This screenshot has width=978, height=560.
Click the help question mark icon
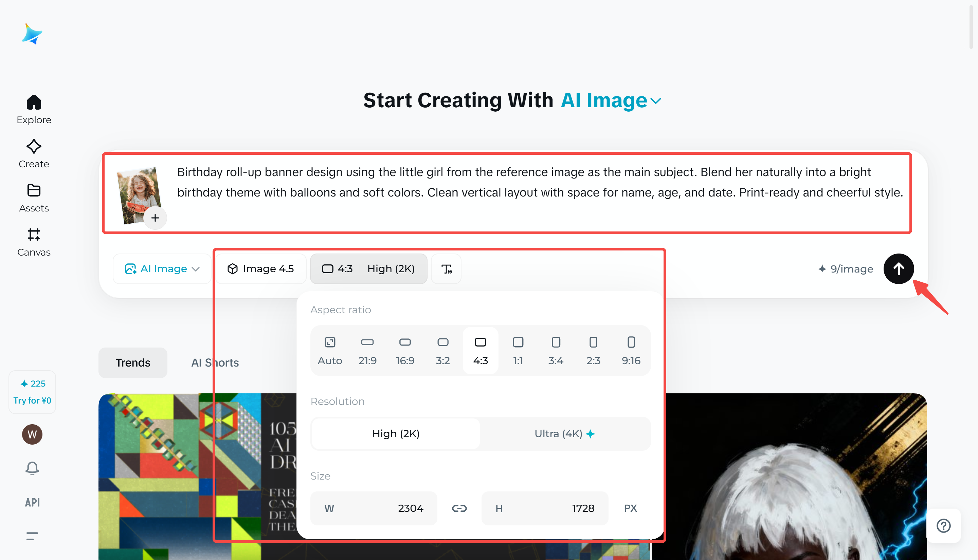tap(943, 525)
